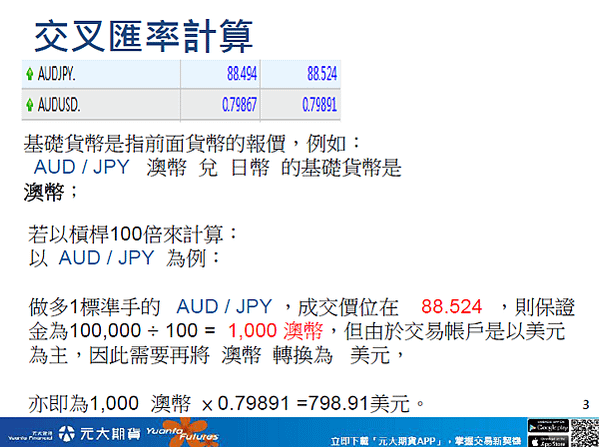Click the slide title 交叉匯率計算
Viewport: 599px width, 447px height.
click(144, 36)
